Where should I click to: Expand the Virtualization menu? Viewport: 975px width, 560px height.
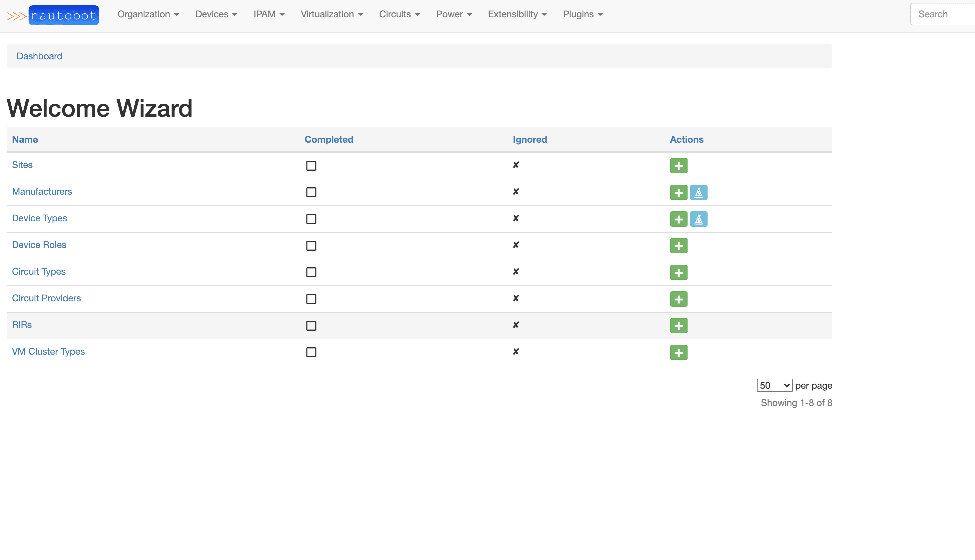(331, 14)
